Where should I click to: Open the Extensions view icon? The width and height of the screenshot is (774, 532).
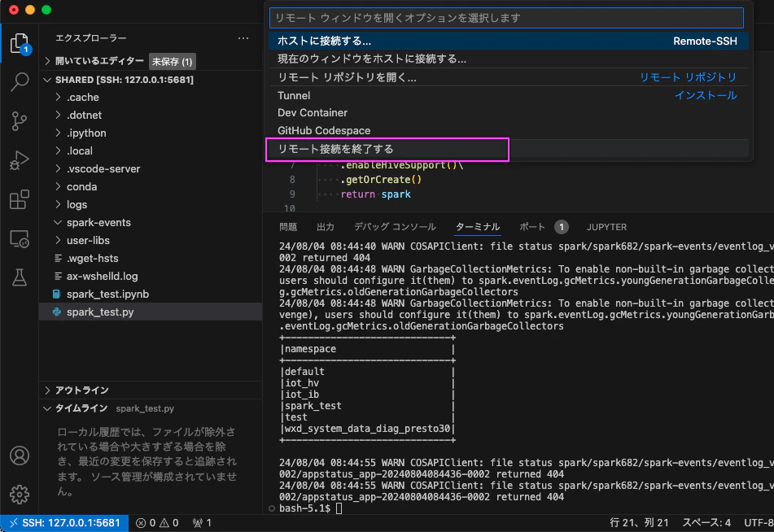pos(20,199)
